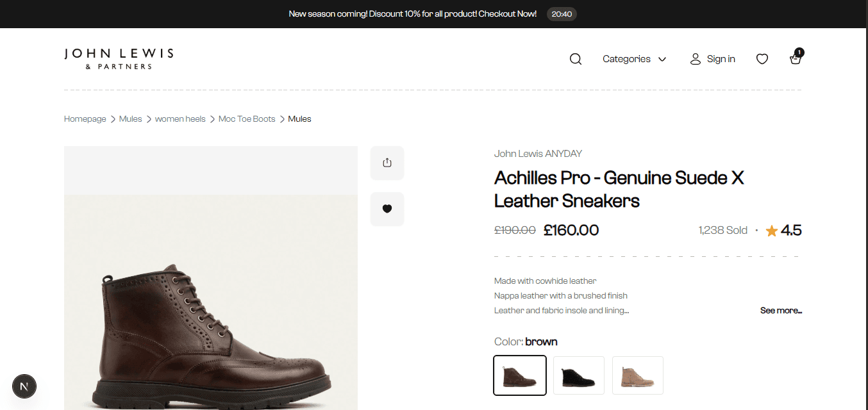
Task: Click the John Lewis ANYDAY brand name
Action: 538,154
